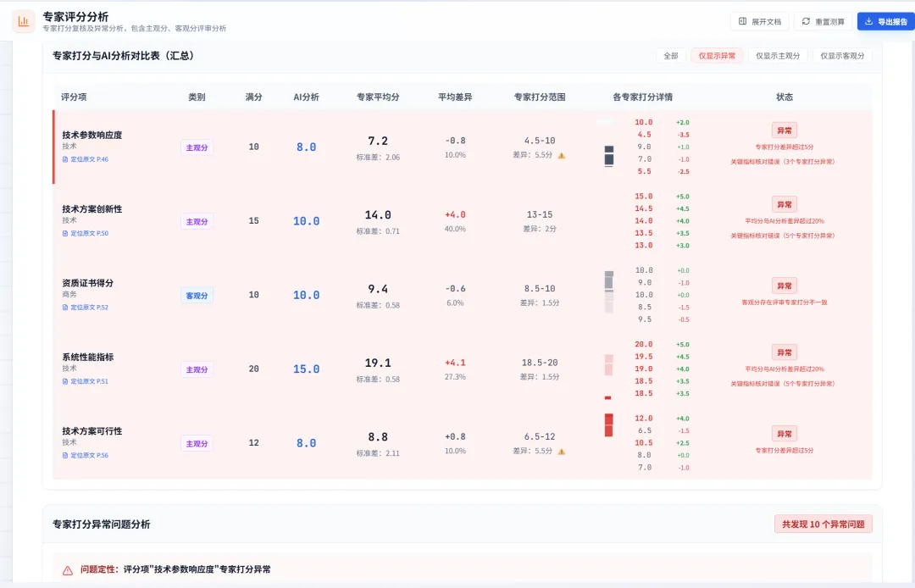
Task: Click the blue 导出报告 button
Action: [x=885, y=21]
